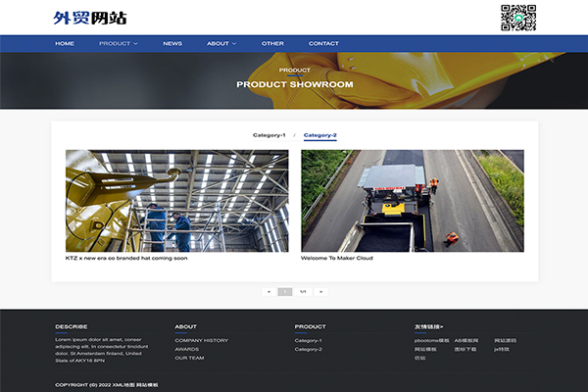Viewport: 588px width, 392px height.
Task: Open the NEWS navigation item
Action: coord(172,43)
